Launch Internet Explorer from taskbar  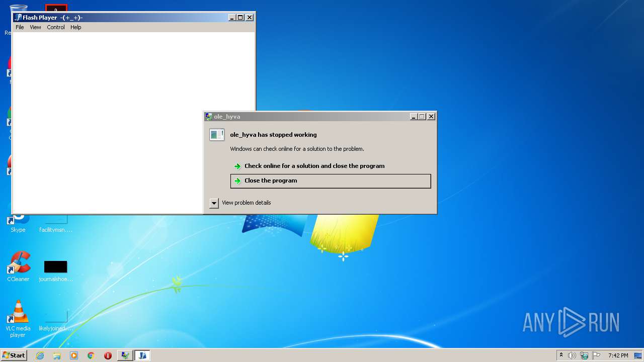tap(40, 355)
